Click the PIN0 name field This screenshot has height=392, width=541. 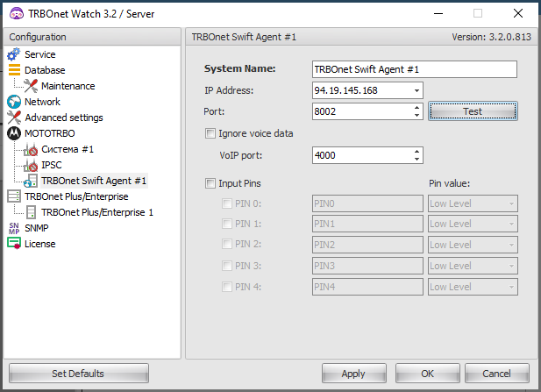(367, 203)
